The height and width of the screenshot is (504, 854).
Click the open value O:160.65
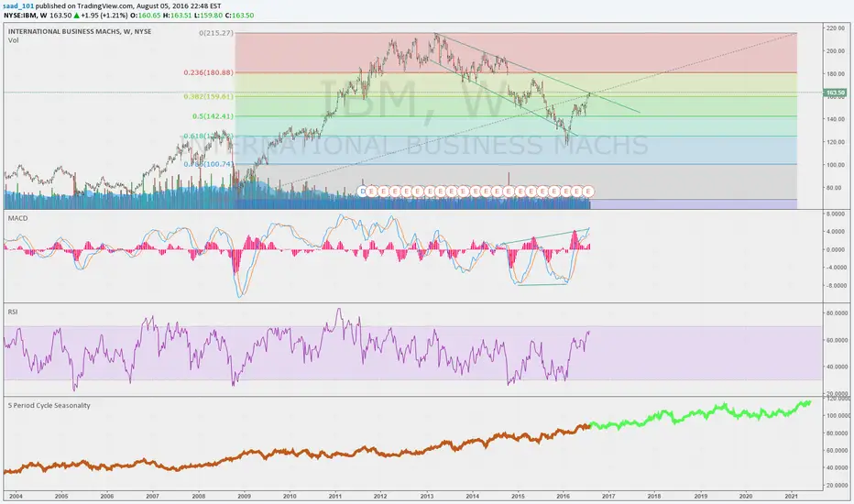[x=145, y=16]
